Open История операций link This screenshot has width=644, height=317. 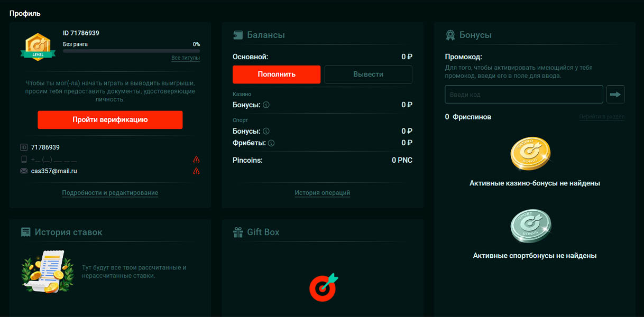(x=322, y=193)
